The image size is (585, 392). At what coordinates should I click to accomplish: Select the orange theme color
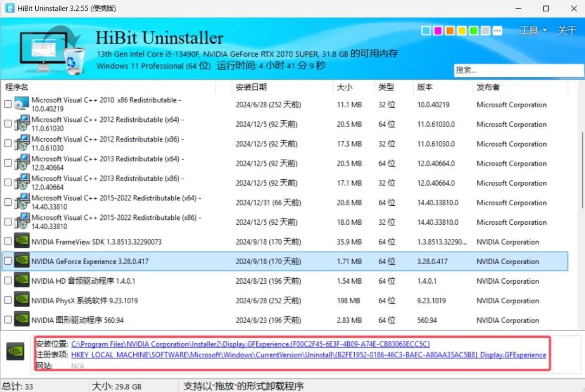(450, 30)
